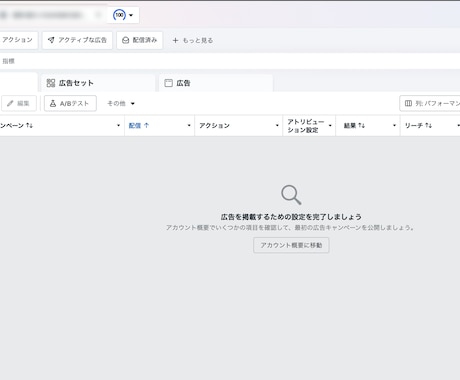Switch to the 広告セット tab

pyautogui.click(x=98, y=83)
